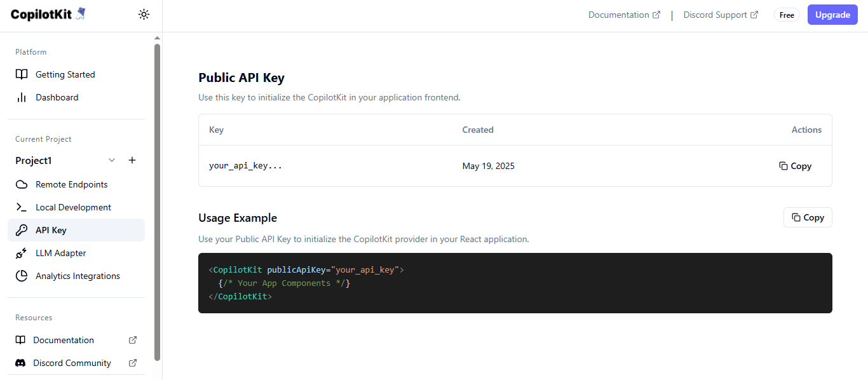Click external link icon beside sidebar Documentation
This screenshot has width=868, height=380.
(x=133, y=340)
